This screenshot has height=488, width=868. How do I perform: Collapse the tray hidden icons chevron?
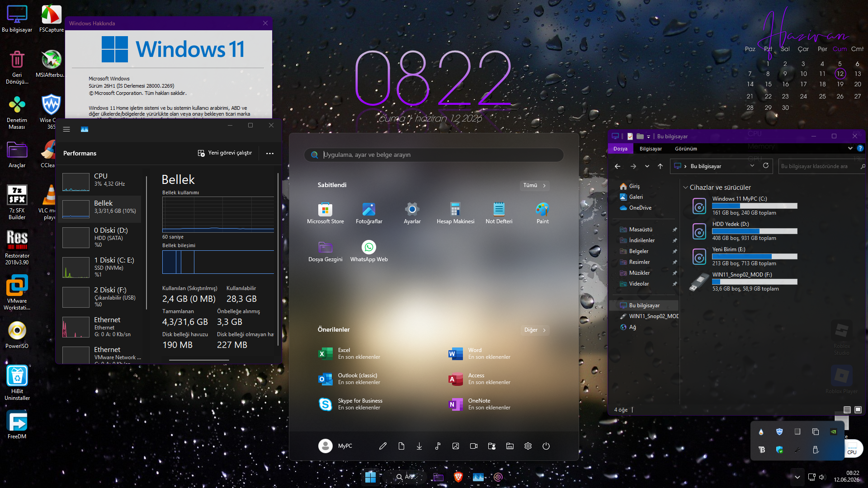tap(797, 477)
